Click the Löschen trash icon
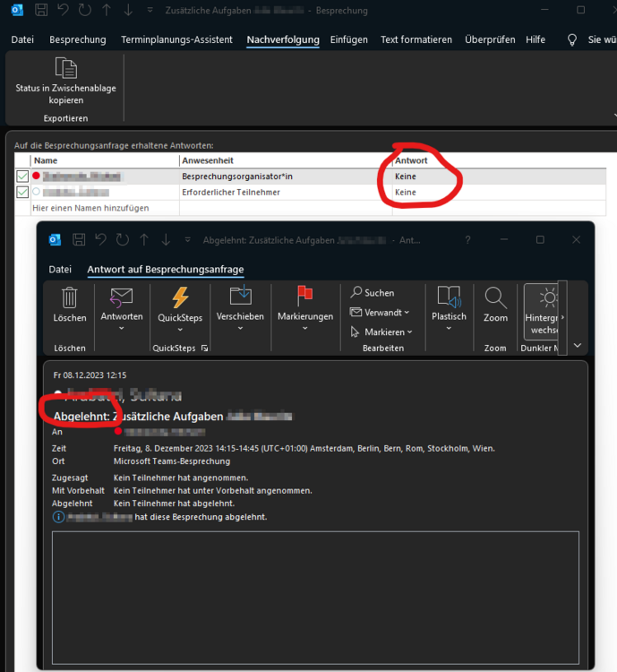The height and width of the screenshot is (672, 617). pos(70,298)
